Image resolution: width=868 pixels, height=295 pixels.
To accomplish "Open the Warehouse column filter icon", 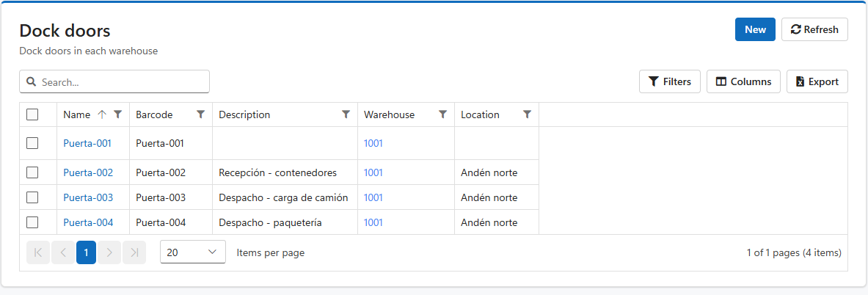I will tap(442, 114).
